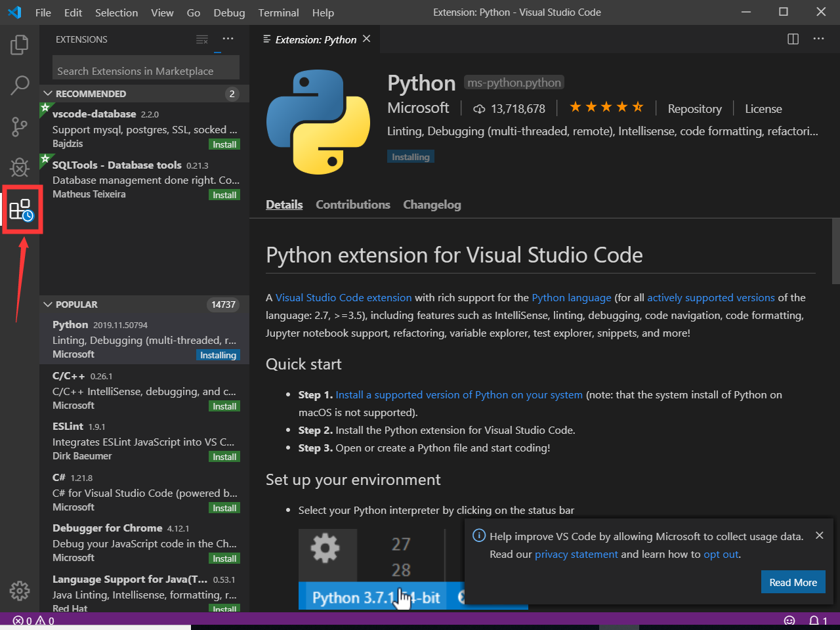
Task: Open the Explorer view icon
Action: click(19, 44)
